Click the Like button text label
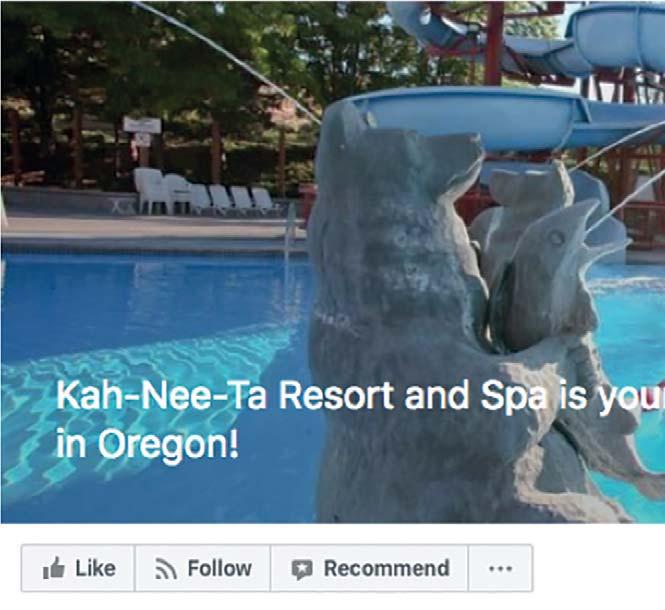This screenshot has width=665, height=610. click(x=95, y=568)
